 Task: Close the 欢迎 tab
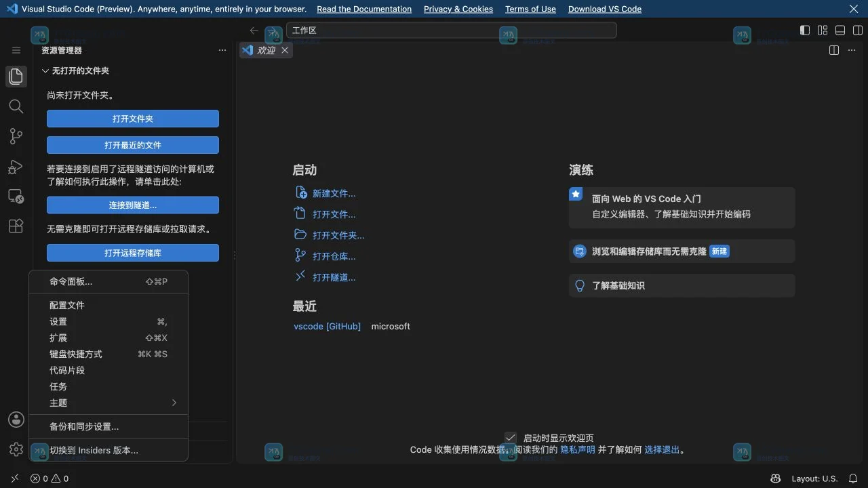pos(285,50)
